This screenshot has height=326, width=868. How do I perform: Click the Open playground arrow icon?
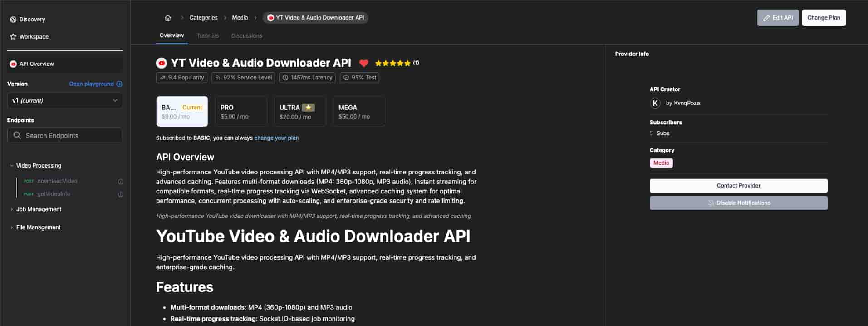coord(119,84)
